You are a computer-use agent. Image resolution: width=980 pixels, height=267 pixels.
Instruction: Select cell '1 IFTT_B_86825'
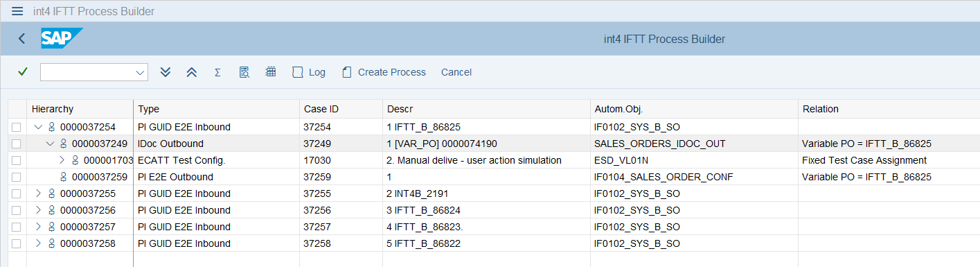(486, 127)
